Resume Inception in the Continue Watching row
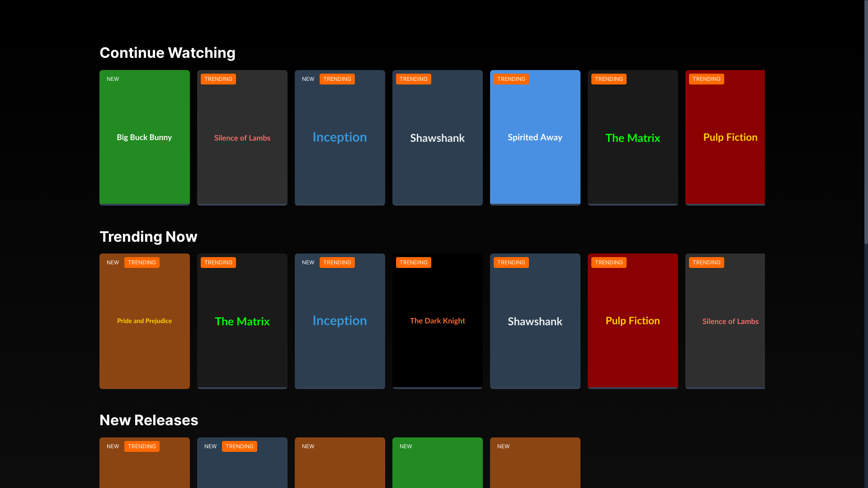 (340, 137)
